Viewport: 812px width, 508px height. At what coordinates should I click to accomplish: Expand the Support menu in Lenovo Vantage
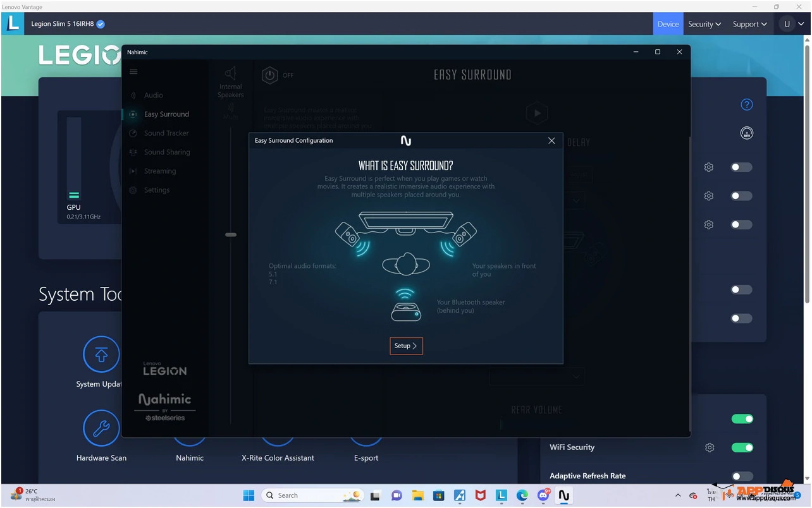click(750, 24)
